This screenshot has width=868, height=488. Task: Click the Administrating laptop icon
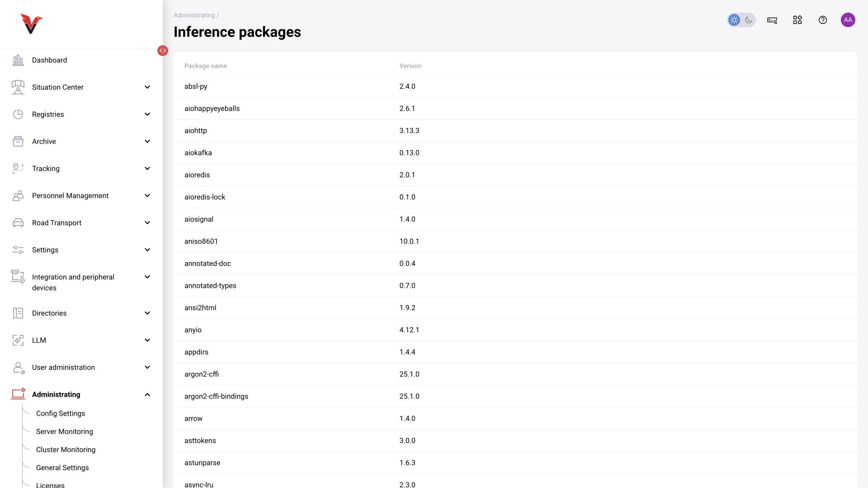coord(18,394)
